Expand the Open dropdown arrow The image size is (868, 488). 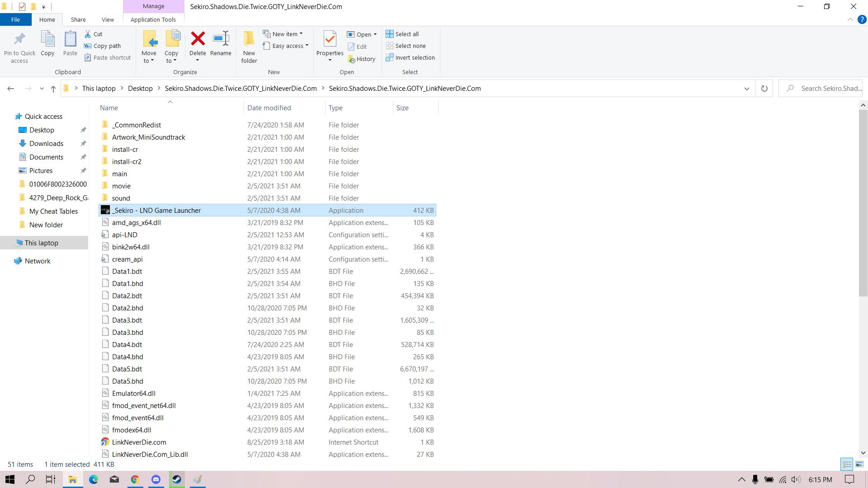click(375, 34)
